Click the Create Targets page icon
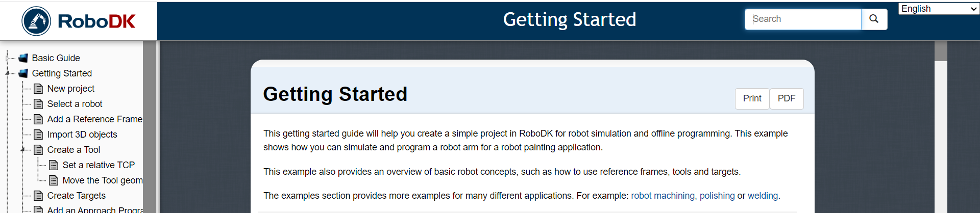 point(38,196)
